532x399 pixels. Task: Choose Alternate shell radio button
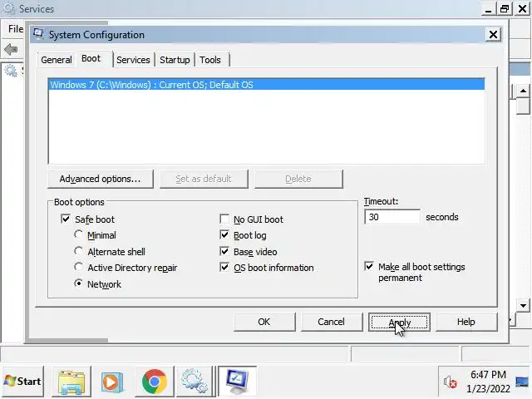point(78,251)
